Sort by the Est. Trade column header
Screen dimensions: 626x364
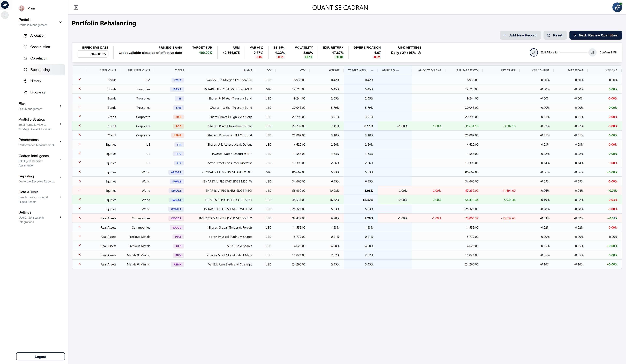click(x=508, y=71)
